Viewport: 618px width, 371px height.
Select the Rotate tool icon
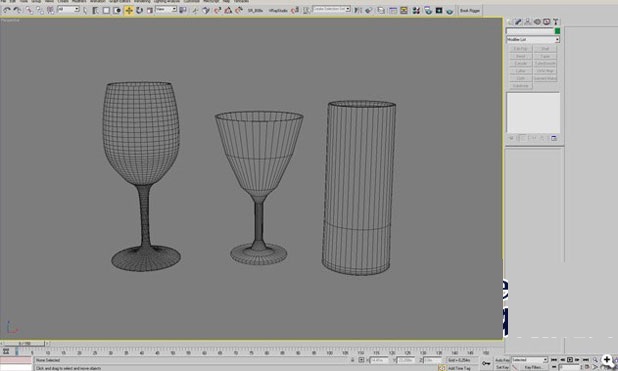tap(140, 10)
